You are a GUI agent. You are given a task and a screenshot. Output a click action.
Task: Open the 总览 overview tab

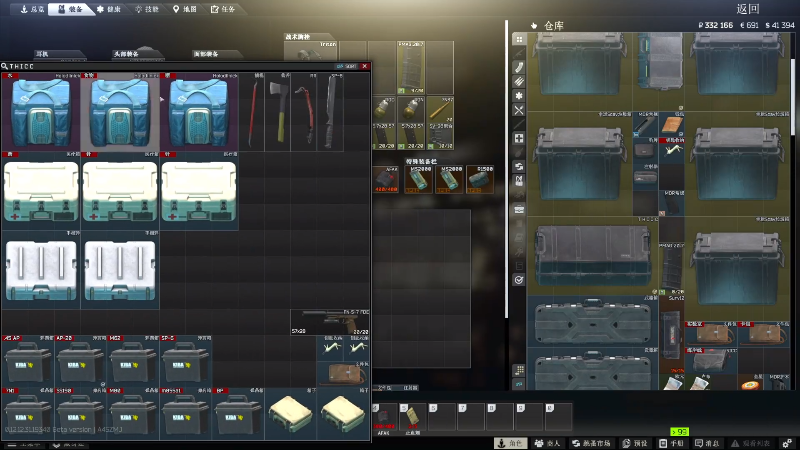click(x=31, y=9)
